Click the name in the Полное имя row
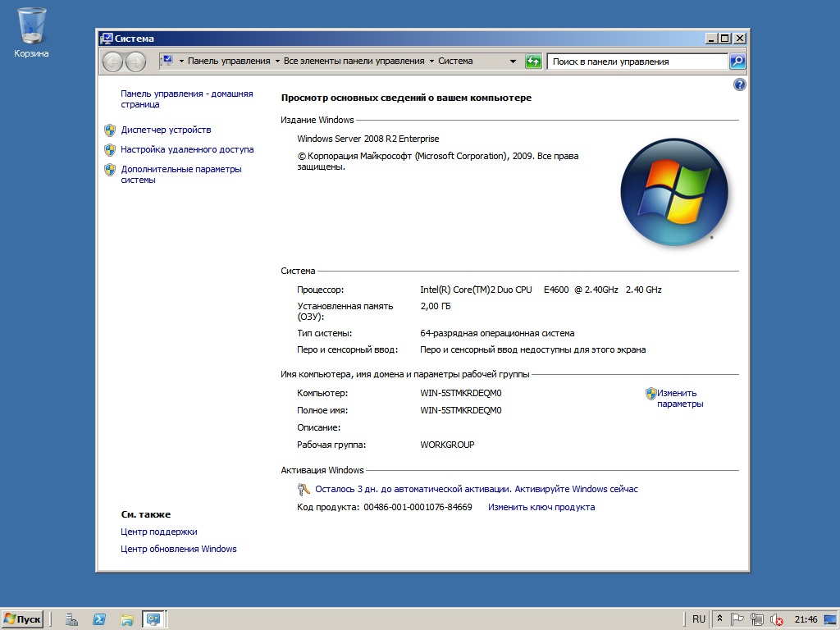The height and width of the screenshot is (630, 840). [461, 410]
